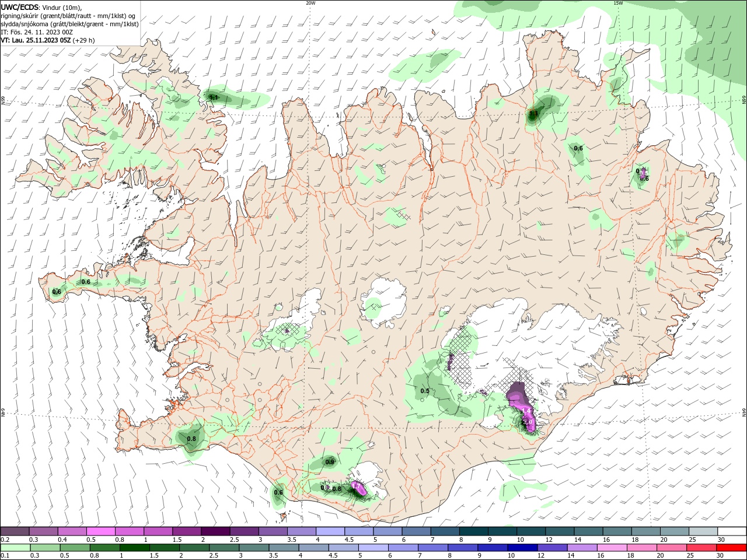747x560 pixels.
Task: Select the 0.1 pale green swatch, lower legend
Action: pyautogui.click(x=15, y=548)
